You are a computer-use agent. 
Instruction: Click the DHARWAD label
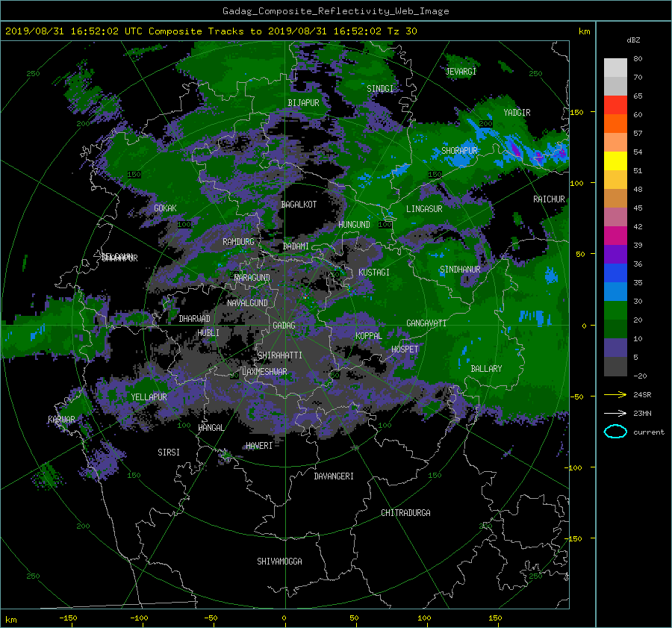[194, 319]
